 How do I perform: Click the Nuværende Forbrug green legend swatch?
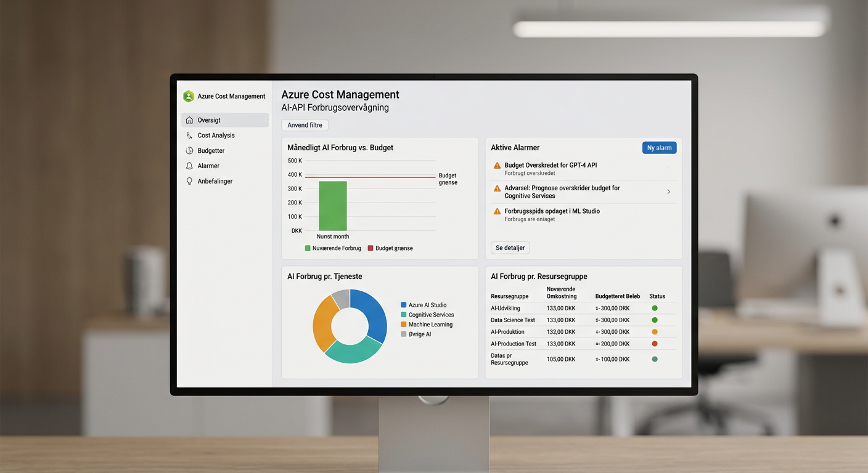[x=308, y=248]
